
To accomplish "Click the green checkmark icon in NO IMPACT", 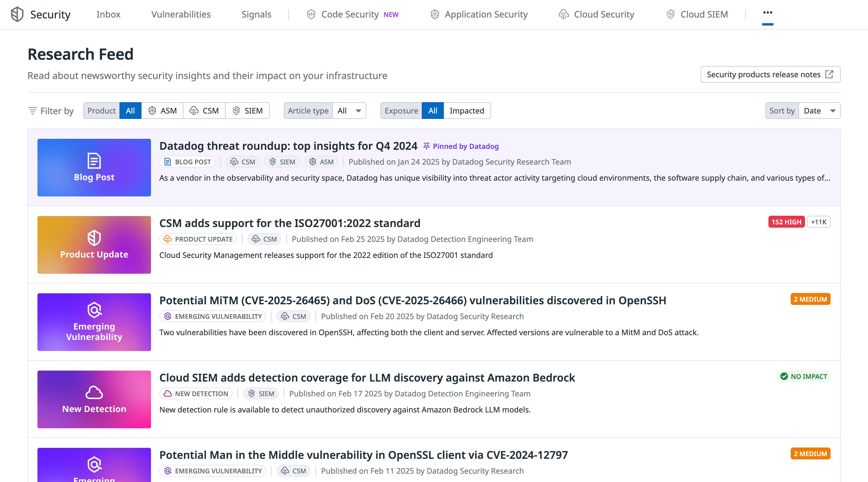I will click(784, 377).
